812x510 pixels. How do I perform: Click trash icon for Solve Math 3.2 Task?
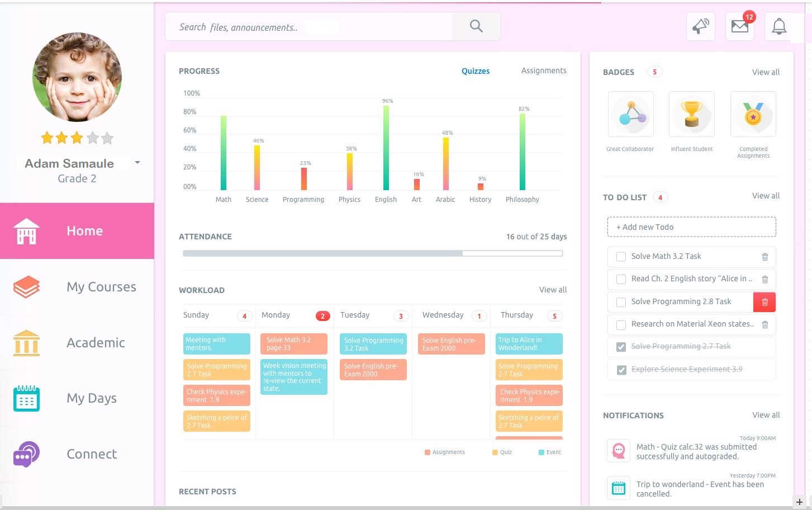(765, 257)
